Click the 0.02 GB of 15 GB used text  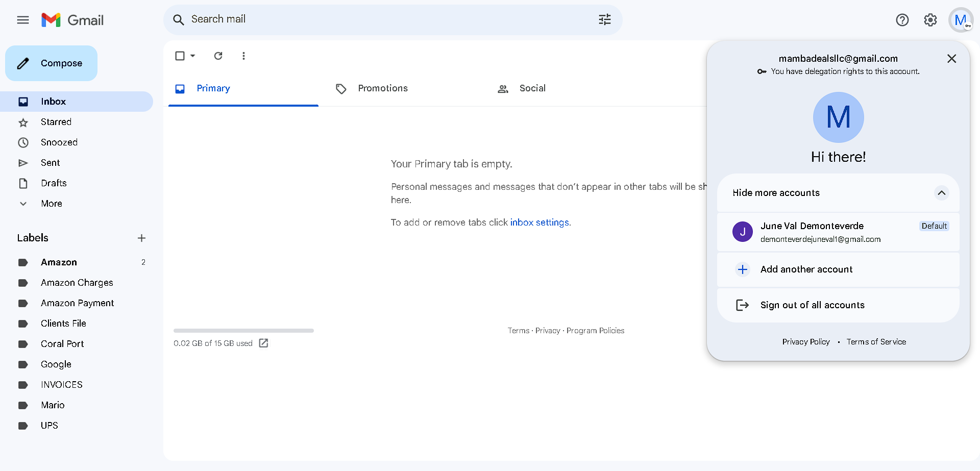[x=213, y=343]
